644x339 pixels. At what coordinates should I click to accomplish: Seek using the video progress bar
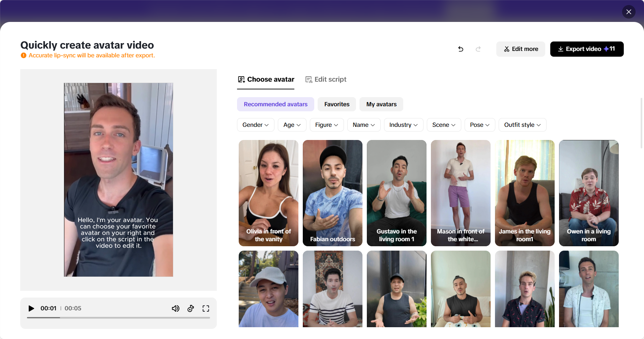[x=118, y=317]
